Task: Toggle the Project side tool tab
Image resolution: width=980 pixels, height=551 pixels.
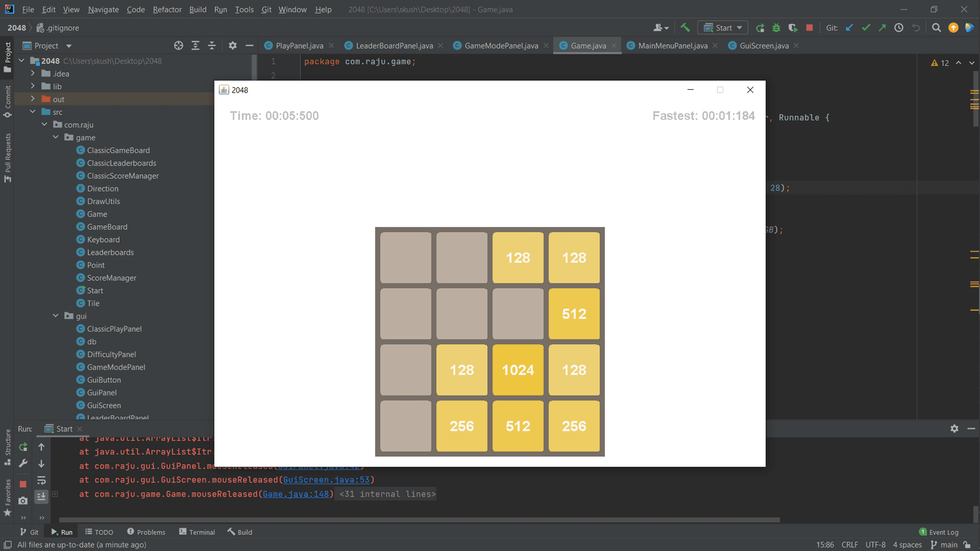Action: click(7, 57)
